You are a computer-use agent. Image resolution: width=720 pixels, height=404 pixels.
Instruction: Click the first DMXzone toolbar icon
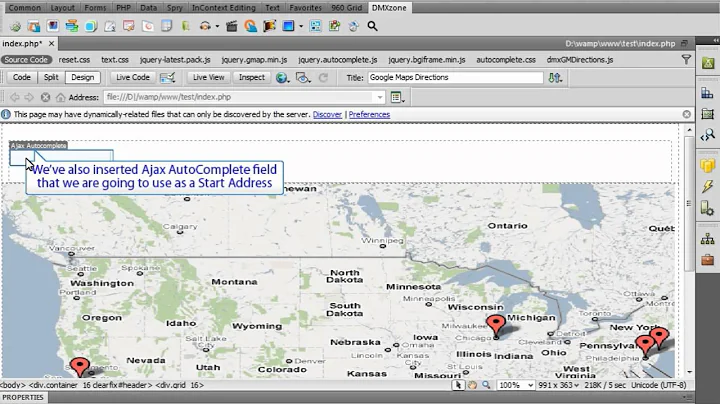click(x=15, y=26)
